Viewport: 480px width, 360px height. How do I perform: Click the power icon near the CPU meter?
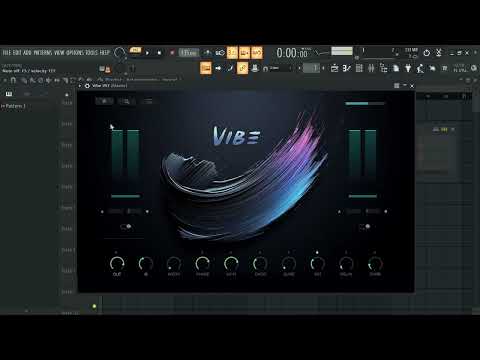tap(426, 53)
